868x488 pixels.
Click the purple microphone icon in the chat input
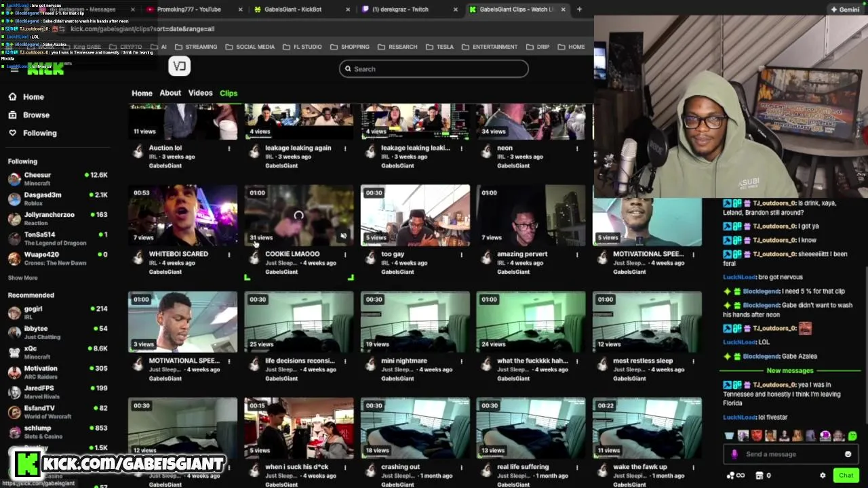734,454
